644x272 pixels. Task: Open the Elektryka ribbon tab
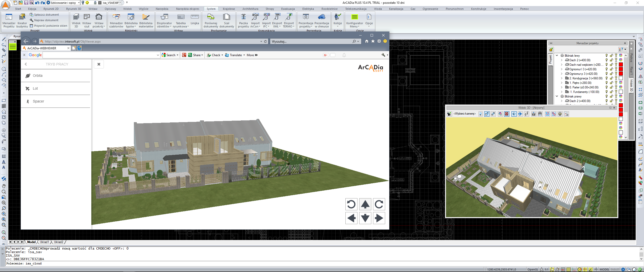[308, 9]
